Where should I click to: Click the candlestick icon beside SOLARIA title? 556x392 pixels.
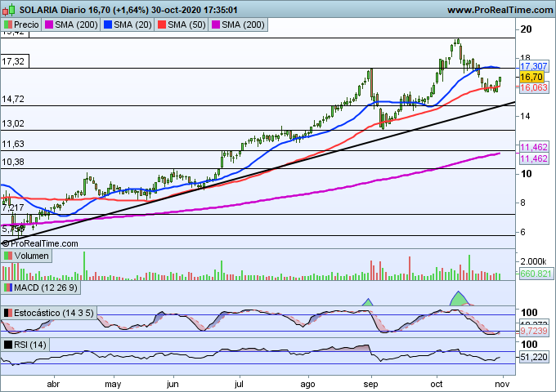[x=8, y=10]
